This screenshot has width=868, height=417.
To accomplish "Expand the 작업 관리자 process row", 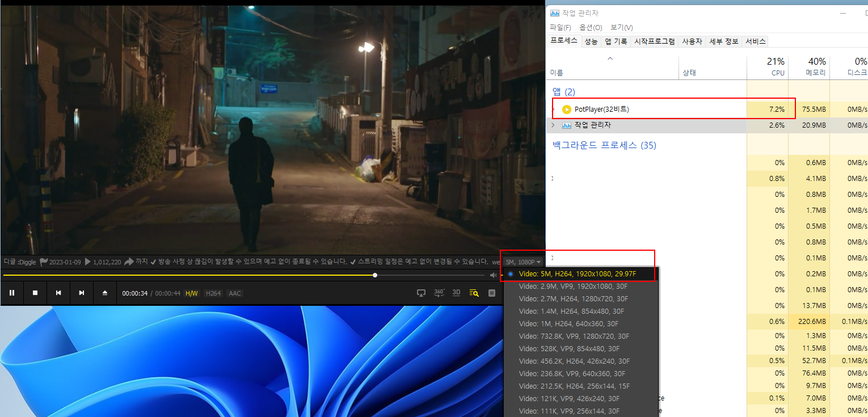I will (553, 125).
